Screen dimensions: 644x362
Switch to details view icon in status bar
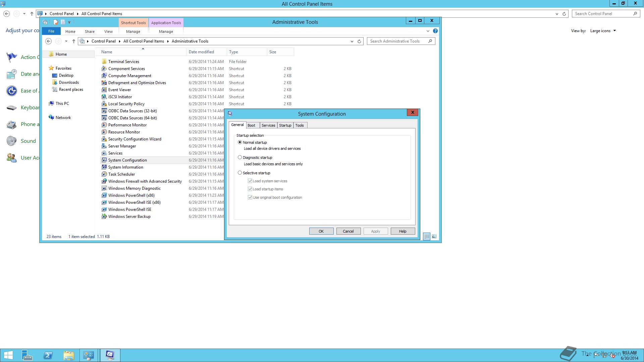(427, 236)
